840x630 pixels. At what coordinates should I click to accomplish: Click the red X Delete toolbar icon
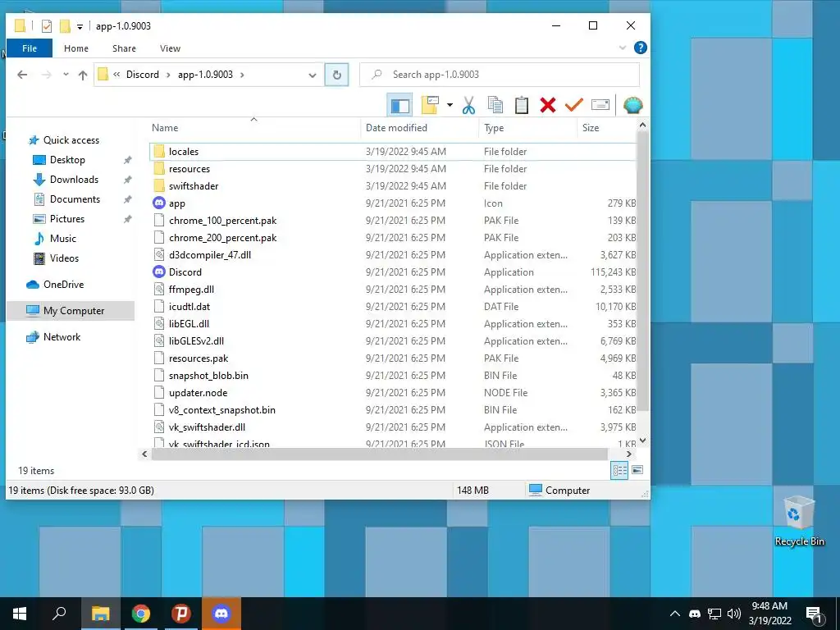pos(547,105)
